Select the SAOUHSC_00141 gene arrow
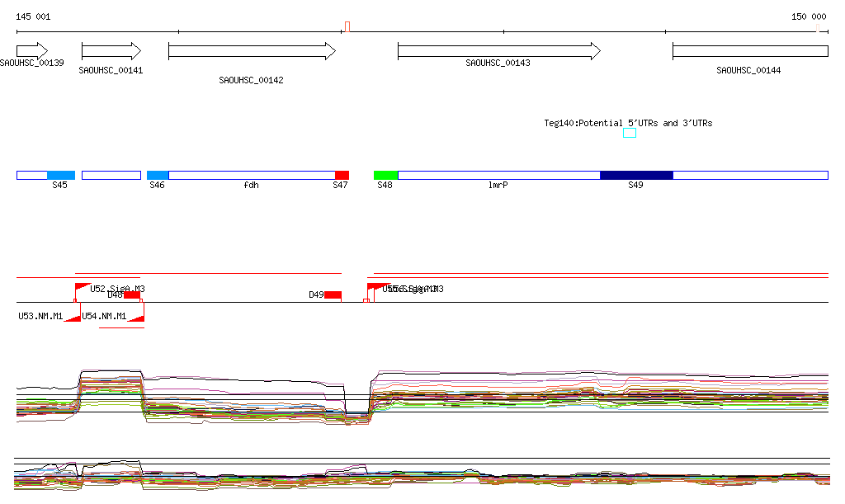Screen dimensions: 845x504 111,51
